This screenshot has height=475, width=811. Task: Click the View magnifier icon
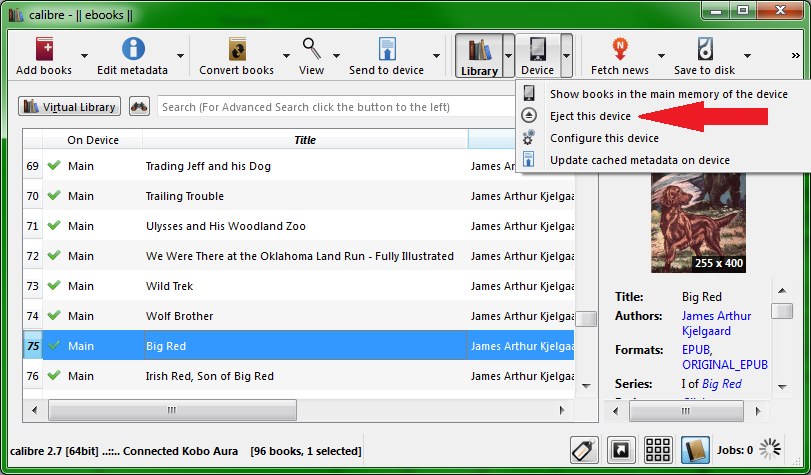coord(311,50)
